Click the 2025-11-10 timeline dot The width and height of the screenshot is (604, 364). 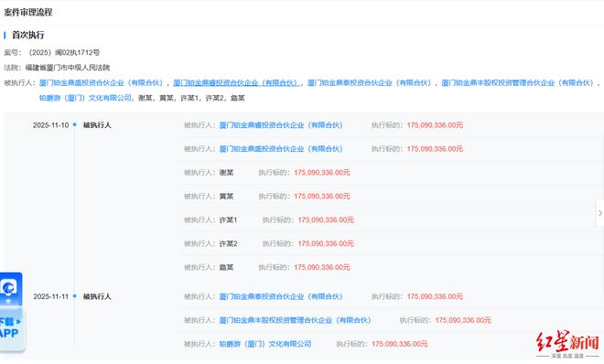coord(75,124)
